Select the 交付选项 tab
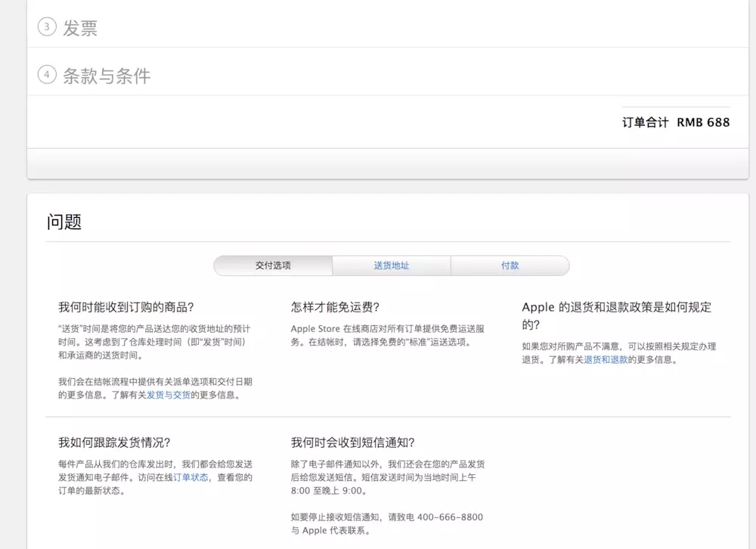Image resolution: width=756 pixels, height=549 pixels. (273, 265)
